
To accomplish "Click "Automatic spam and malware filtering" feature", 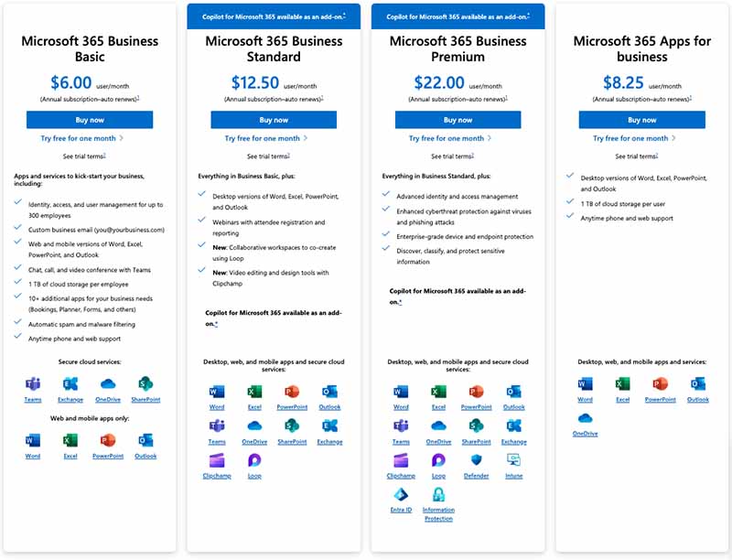I will pos(81,324).
